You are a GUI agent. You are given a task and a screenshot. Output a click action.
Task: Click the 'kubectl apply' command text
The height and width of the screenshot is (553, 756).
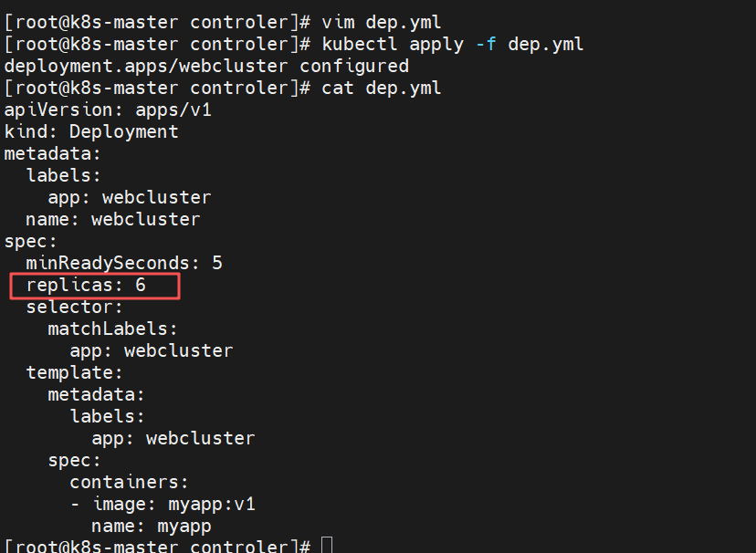click(393, 45)
